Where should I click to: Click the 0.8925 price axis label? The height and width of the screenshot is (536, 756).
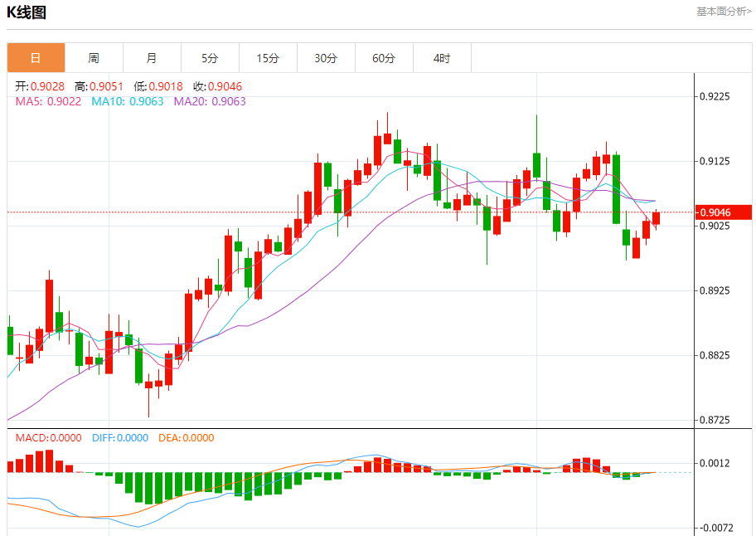(715, 290)
